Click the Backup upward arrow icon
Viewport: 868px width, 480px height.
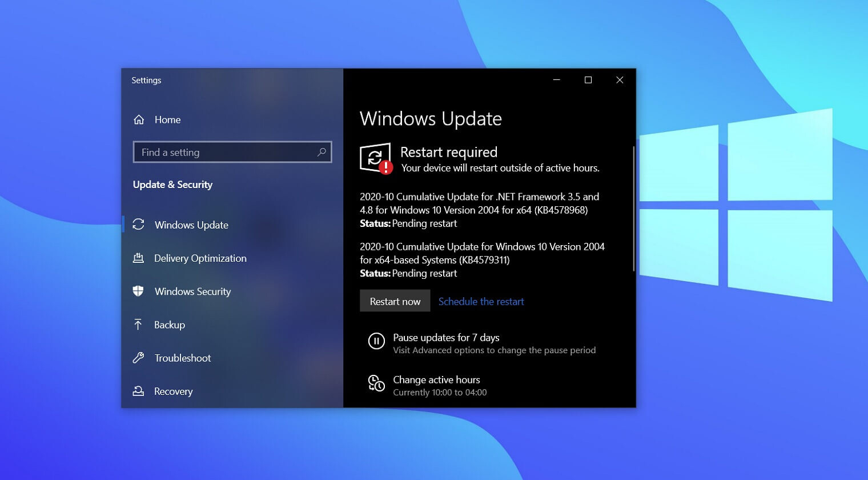pos(138,325)
